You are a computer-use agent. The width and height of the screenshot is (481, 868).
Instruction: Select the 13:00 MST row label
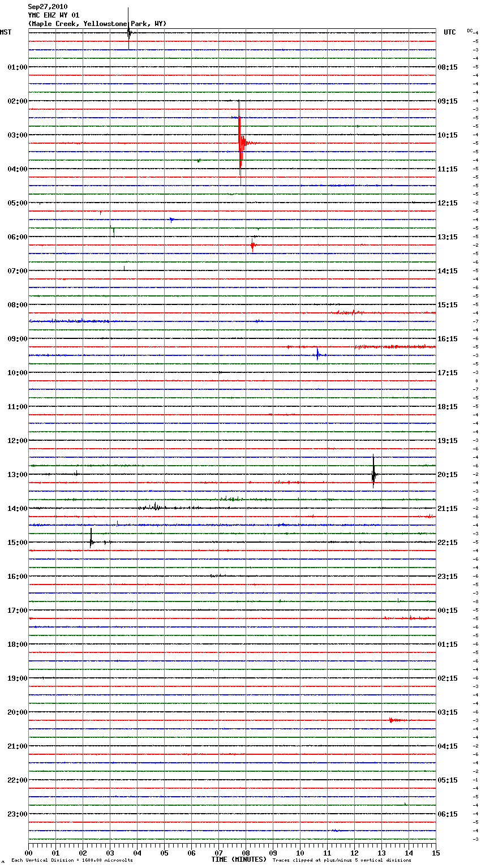[17, 475]
